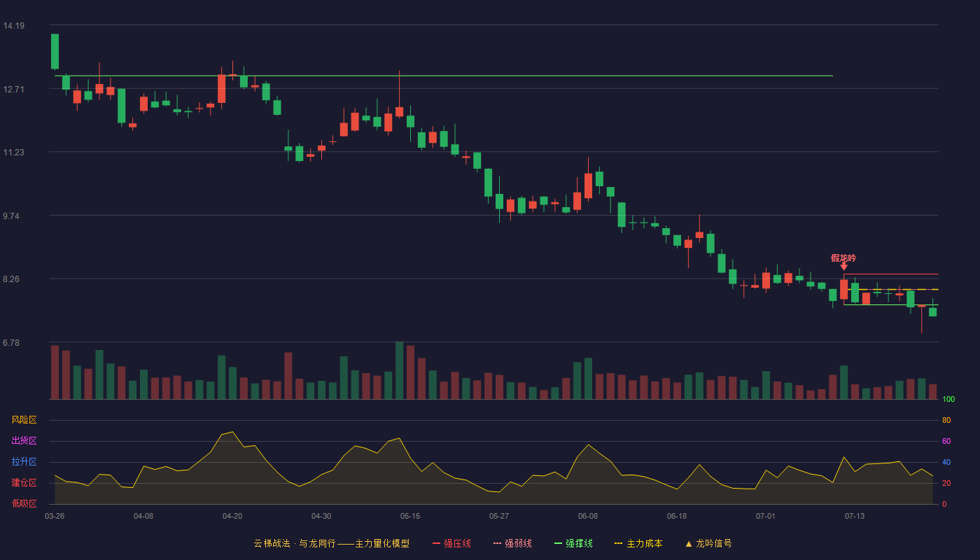
Task: Click the red 20 indicator scale value
Action: (x=946, y=483)
